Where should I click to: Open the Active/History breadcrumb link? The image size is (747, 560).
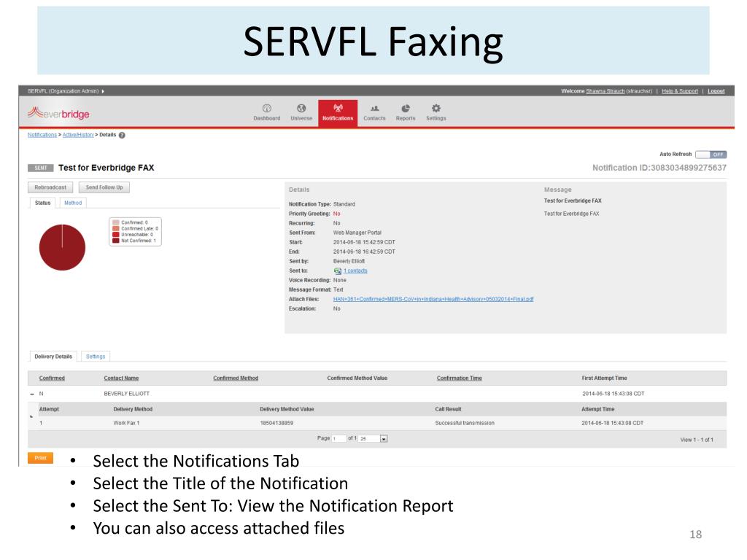pos(78,135)
